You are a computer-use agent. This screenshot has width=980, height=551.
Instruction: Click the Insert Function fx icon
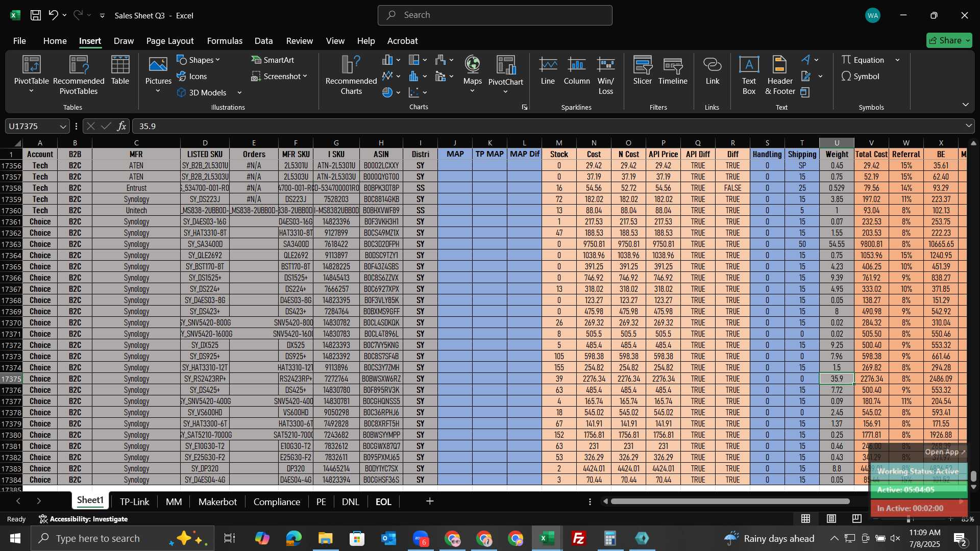tap(121, 126)
